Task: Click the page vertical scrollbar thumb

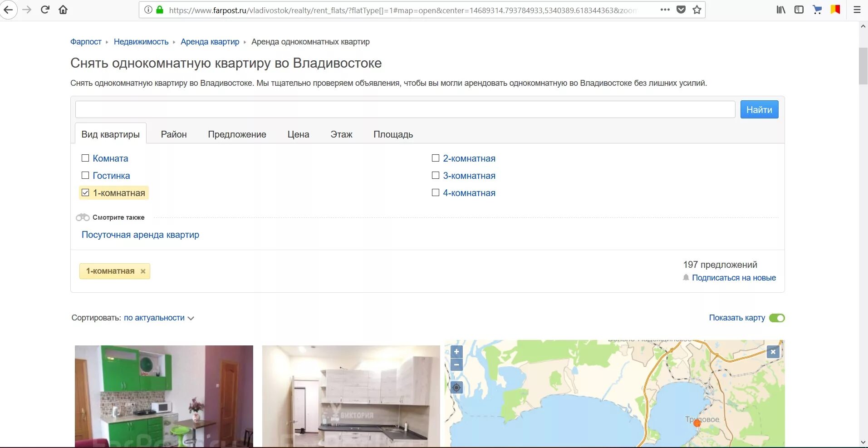Action: point(863,66)
